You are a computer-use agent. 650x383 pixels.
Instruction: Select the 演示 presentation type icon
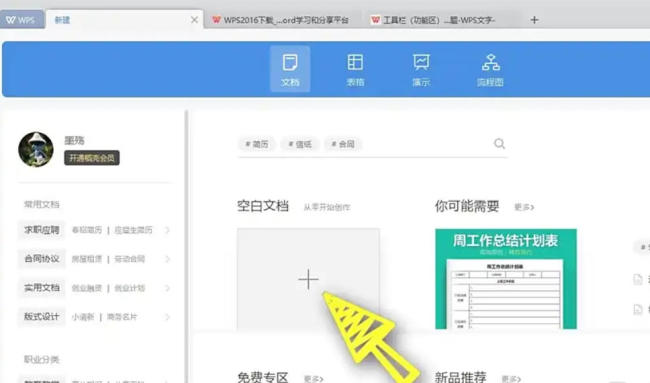(x=421, y=69)
